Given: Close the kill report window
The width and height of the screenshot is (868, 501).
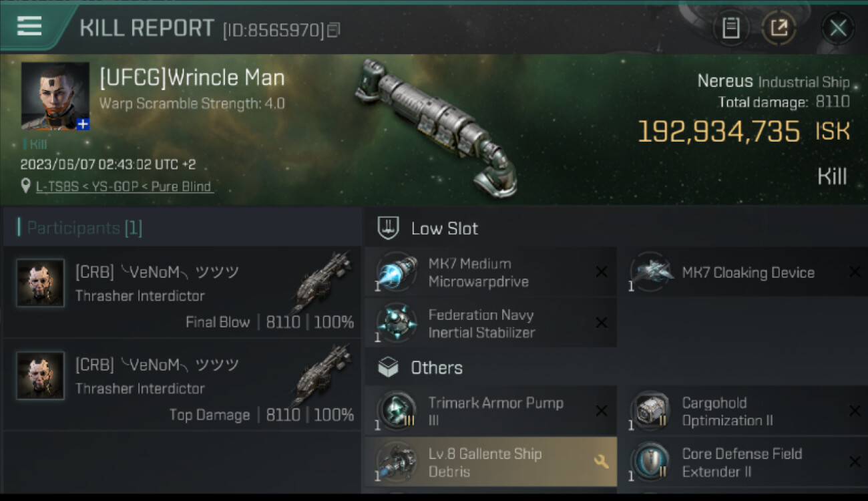Looking at the screenshot, I should pos(837,28).
